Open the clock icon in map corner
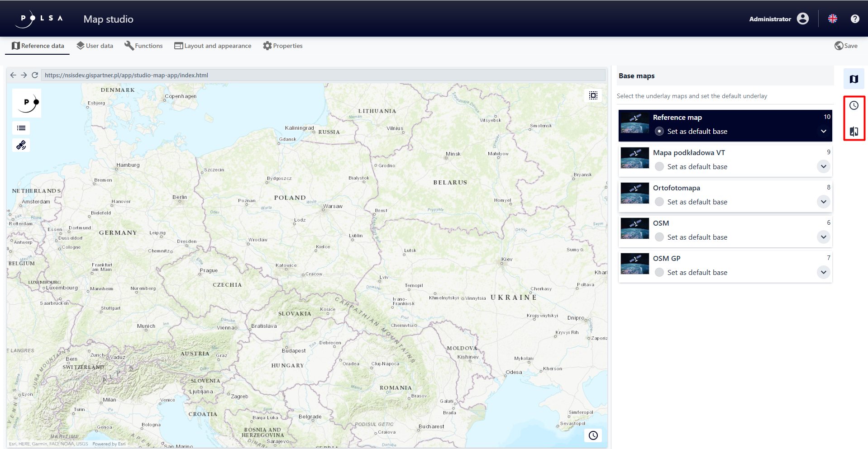This screenshot has height=449, width=868. (593, 435)
